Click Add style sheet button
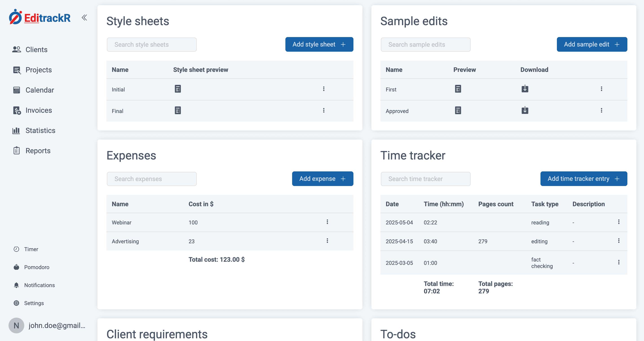Screen dimensions: 644x341 [x=319, y=44]
